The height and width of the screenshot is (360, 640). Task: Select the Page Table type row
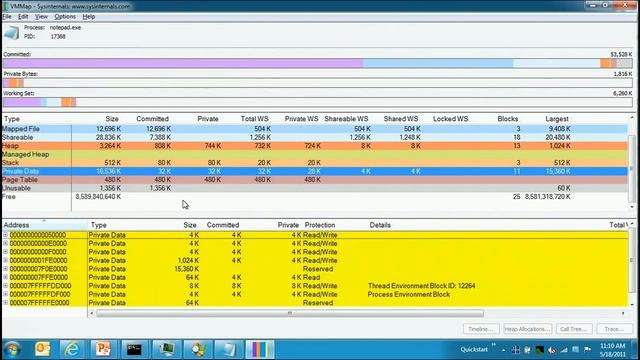(x=315, y=180)
